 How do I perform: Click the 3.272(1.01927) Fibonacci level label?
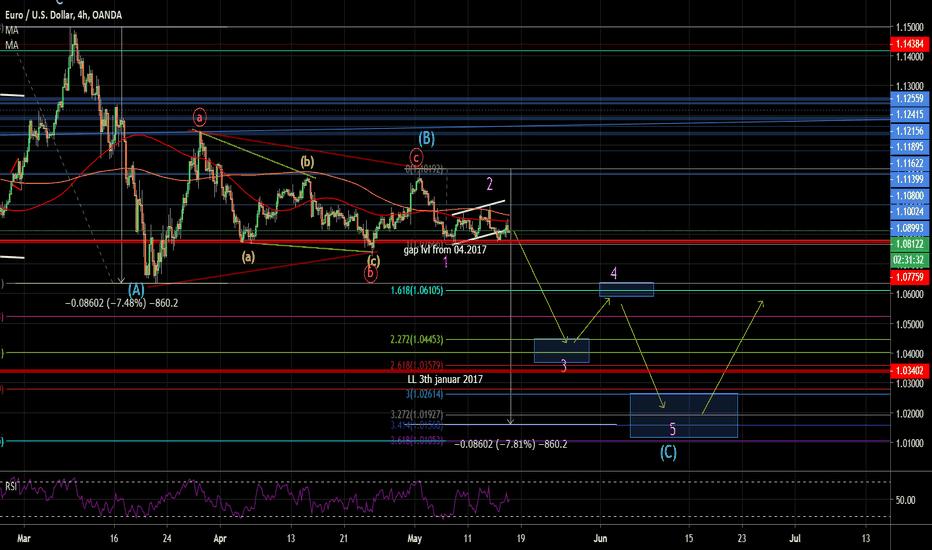417,414
